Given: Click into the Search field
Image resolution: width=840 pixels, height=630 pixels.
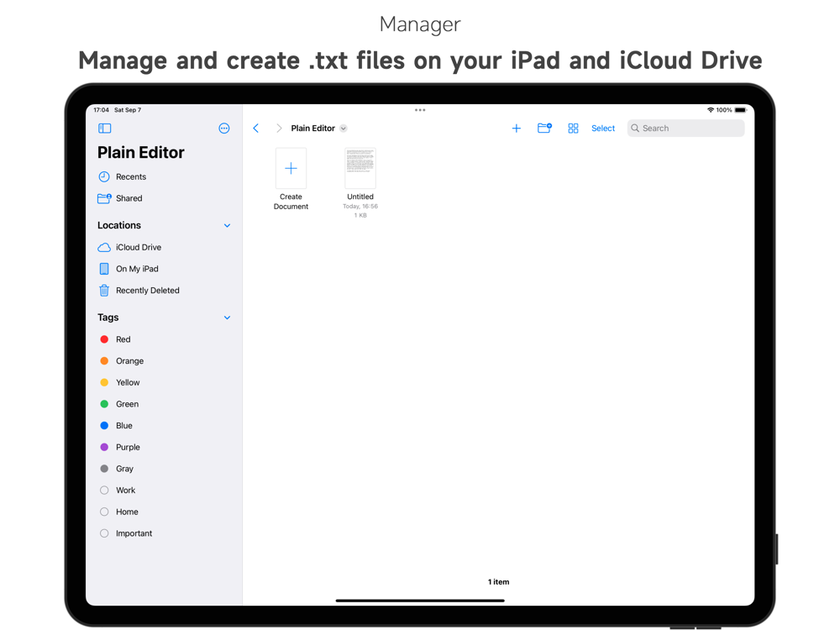Looking at the screenshot, I should (x=685, y=128).
